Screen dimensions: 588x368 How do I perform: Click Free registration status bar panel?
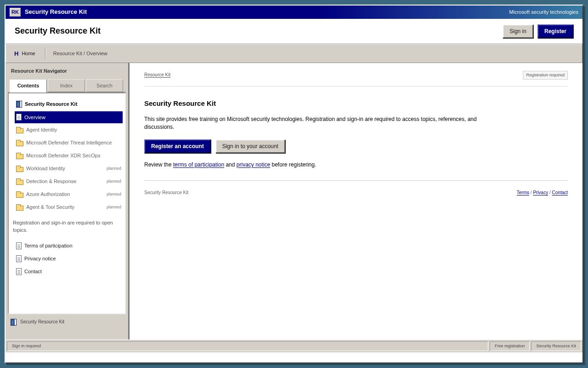point(509,346)
